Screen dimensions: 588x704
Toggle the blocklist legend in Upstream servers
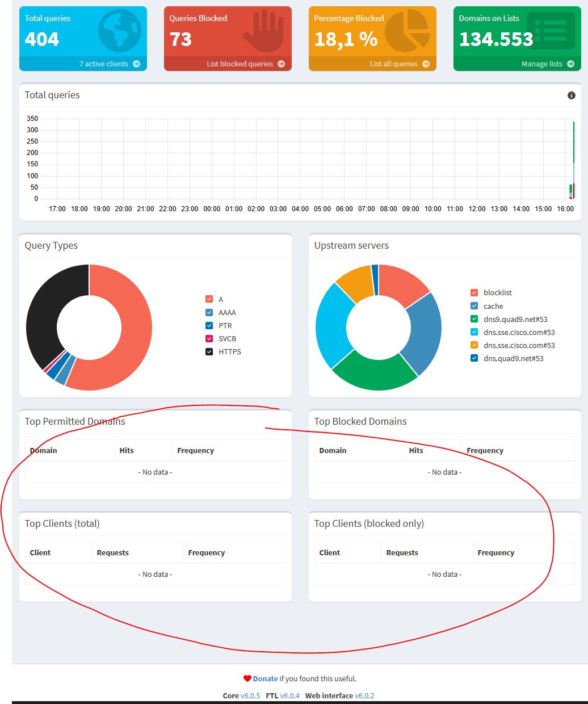point(474,292)
